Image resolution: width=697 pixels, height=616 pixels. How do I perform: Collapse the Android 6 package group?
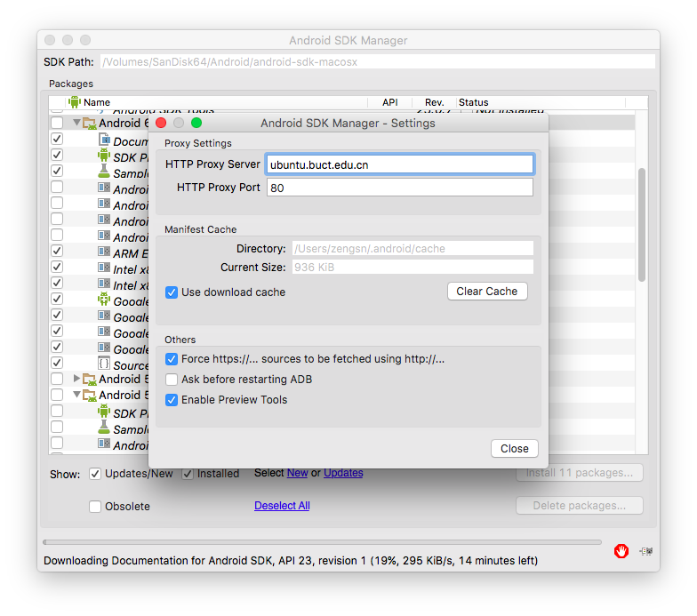[76, 124]
